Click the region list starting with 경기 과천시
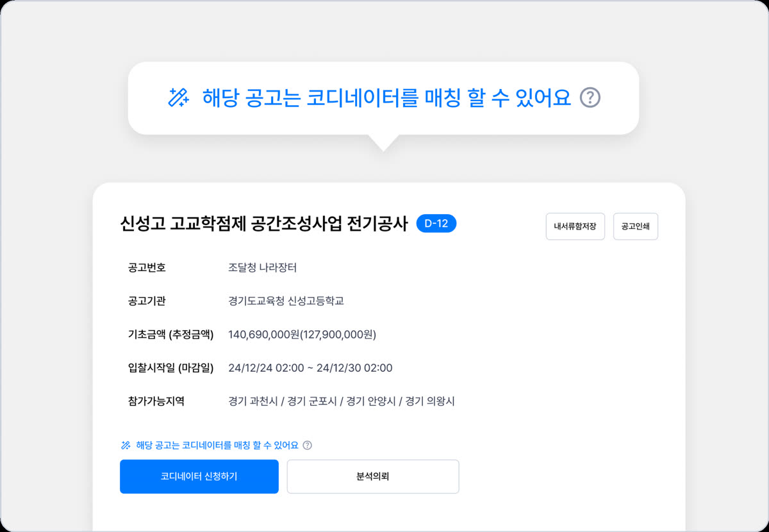This screenshot has height=532, width=769. coord(342,401)
